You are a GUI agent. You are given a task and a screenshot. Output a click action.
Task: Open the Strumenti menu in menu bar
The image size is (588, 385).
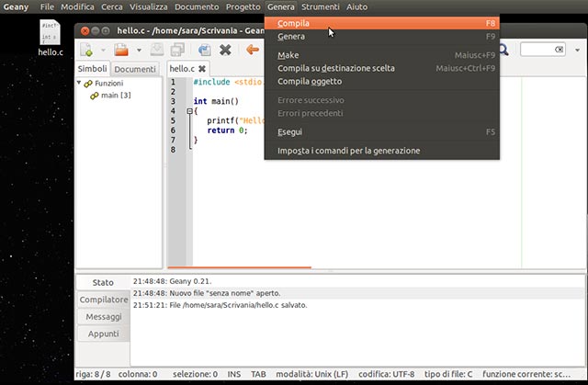click(x=321, y=6)
